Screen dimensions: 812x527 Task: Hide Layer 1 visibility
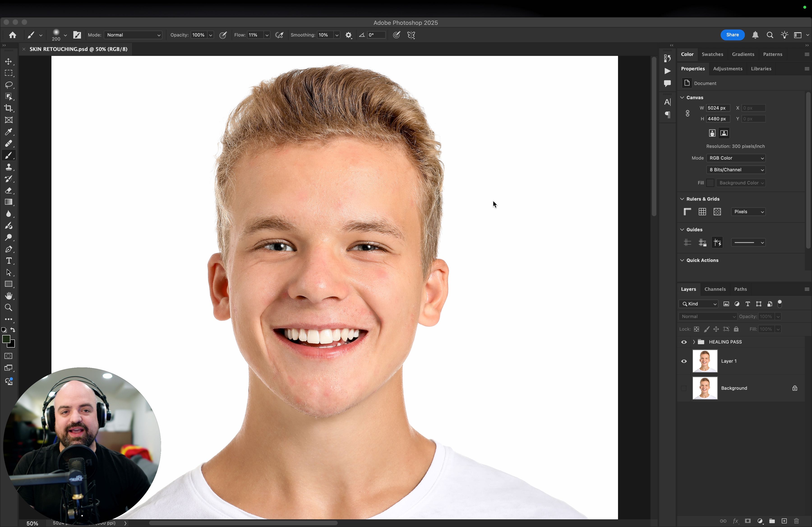[x=684, y=361]
